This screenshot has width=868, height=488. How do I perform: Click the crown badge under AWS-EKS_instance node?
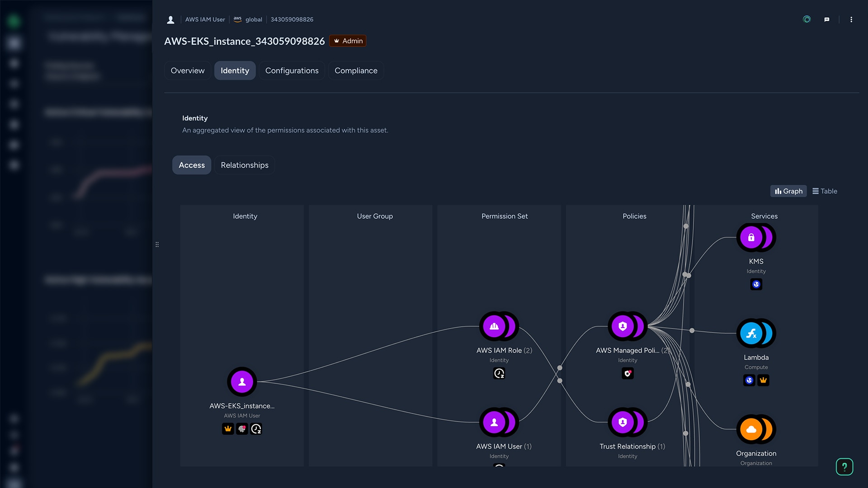(228, 429)
